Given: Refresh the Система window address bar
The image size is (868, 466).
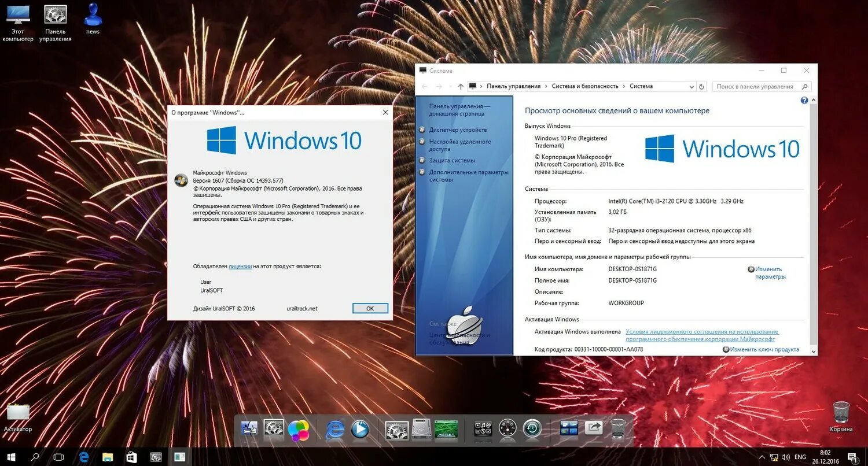Looking at the screenshot, I should click(x=701, y=87).
